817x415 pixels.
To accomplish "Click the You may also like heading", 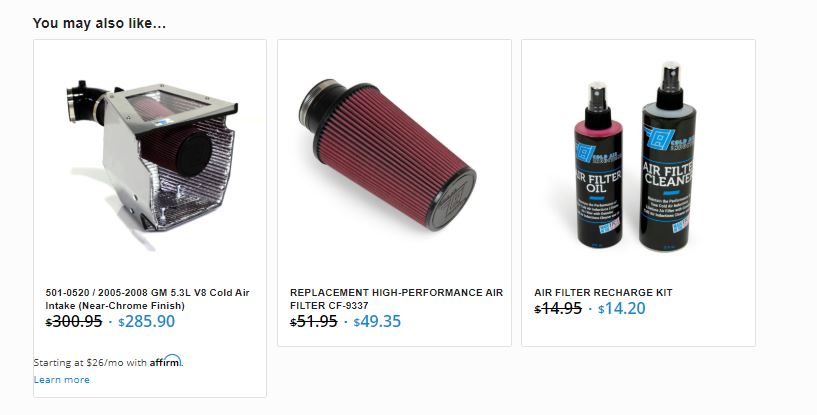I will (x=99, y=23).
